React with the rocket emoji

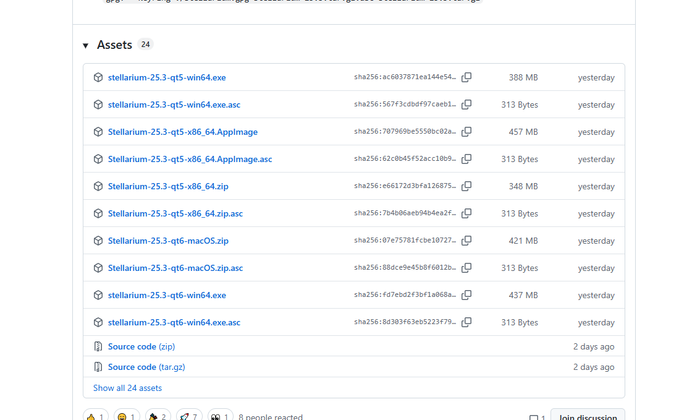click(x=189, y=416)
